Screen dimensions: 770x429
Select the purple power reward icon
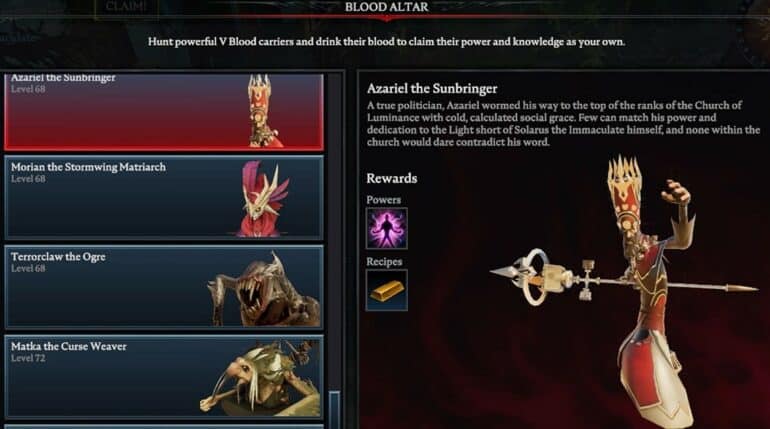point(386,228)
